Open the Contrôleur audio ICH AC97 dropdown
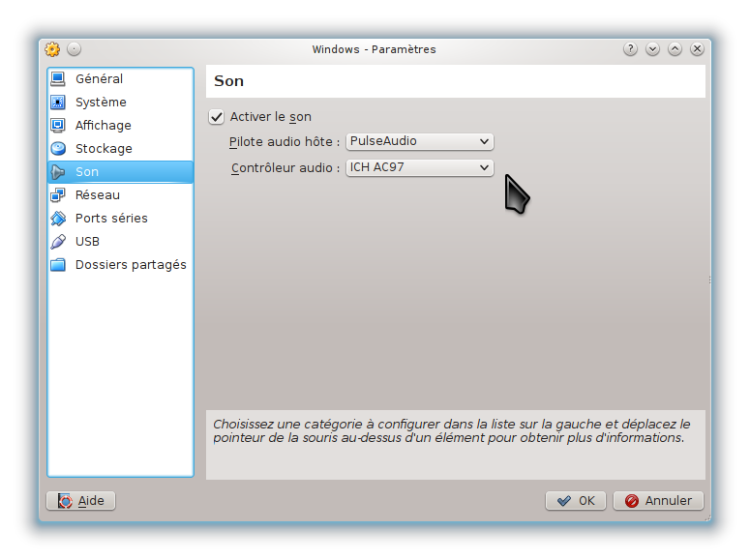This screenshot has height=560, width=750. point(419,167)
